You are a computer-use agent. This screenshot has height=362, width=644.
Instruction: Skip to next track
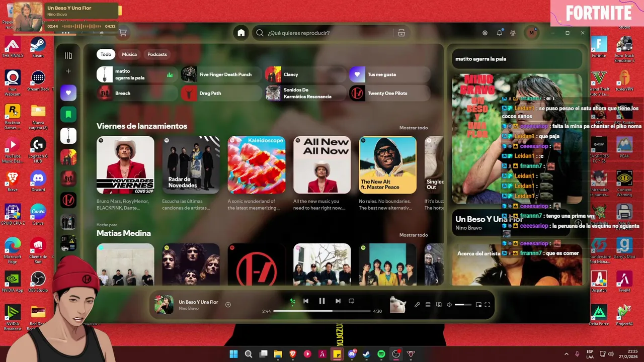point(338,301)
